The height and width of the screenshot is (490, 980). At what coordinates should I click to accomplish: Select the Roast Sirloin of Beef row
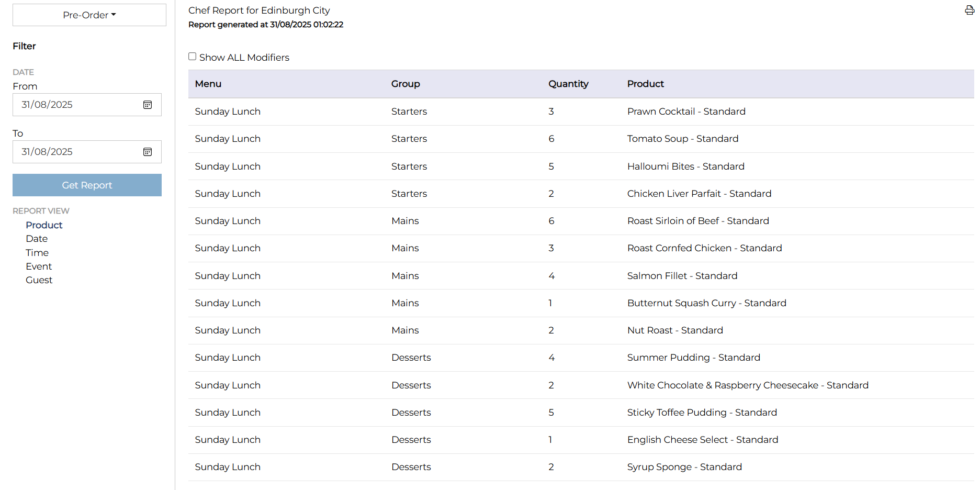[698, 221]
